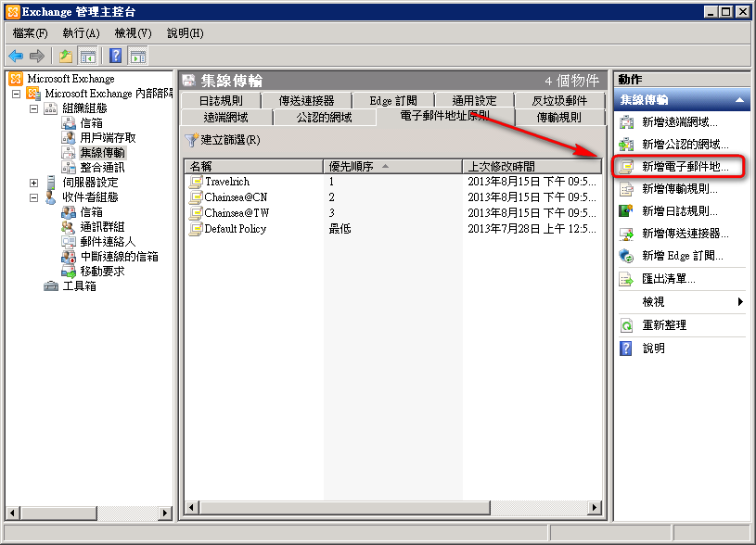Click the blue Help toolbar icon
The width and height of the screenshot is (756, 545).
pos(116,57)
